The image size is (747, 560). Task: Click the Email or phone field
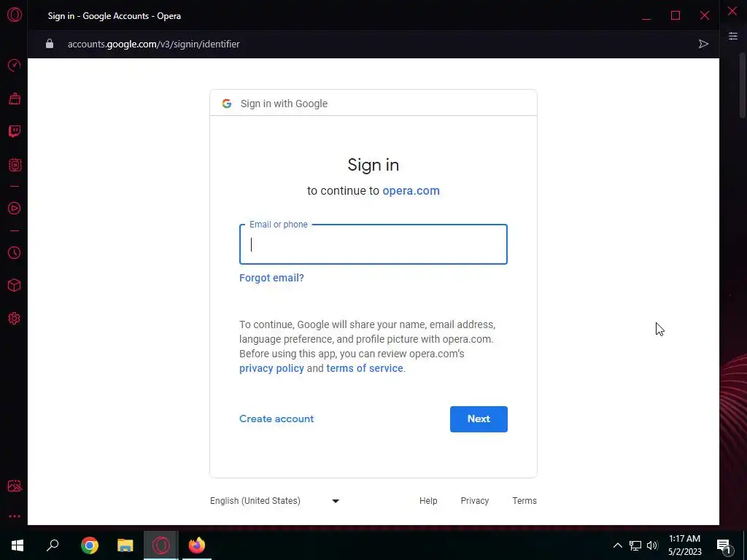coord(373,244)
